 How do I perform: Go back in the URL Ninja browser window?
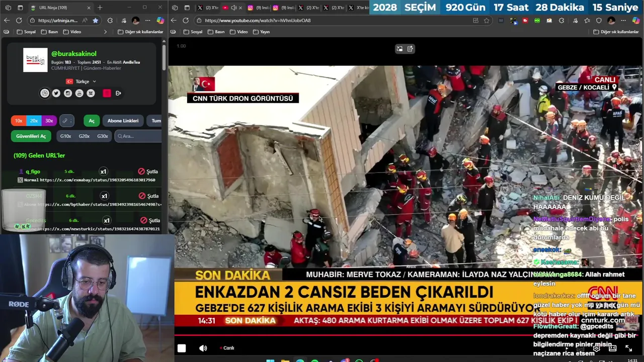7,21
